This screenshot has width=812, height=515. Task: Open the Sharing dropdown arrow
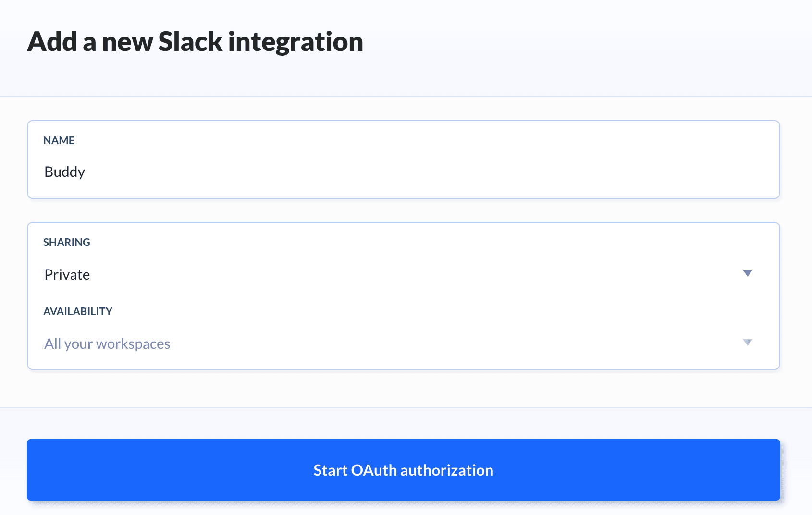[x=747, y=273]
